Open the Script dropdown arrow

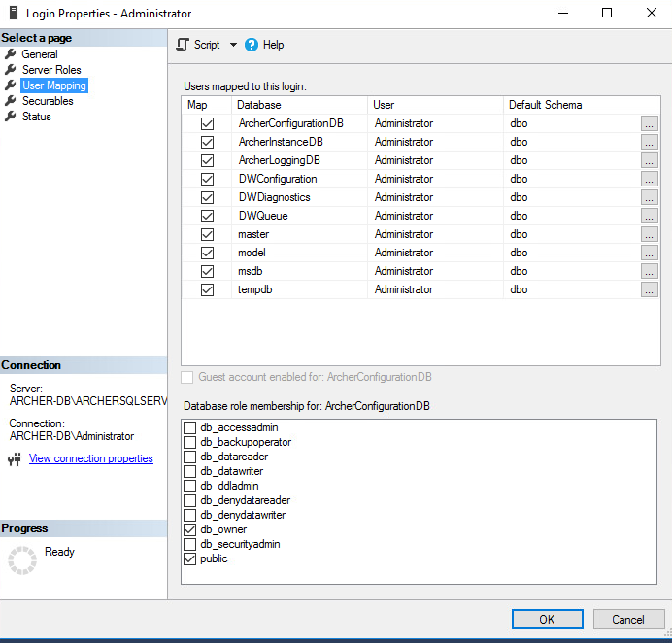coord(233,45)
